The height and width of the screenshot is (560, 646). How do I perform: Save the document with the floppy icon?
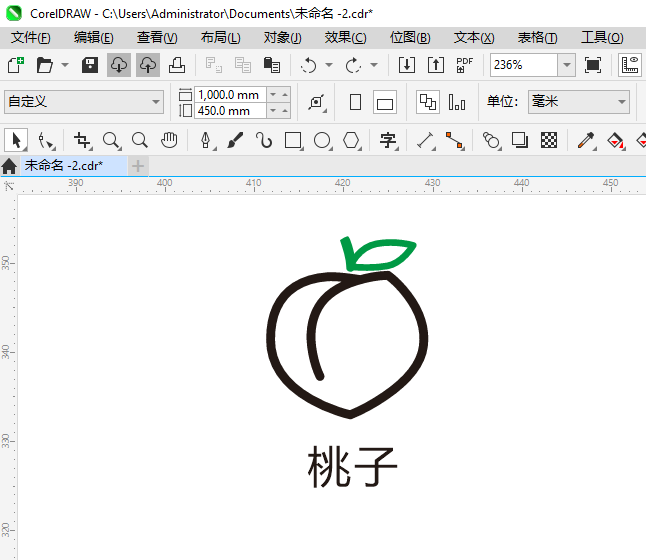coord(89,65)
